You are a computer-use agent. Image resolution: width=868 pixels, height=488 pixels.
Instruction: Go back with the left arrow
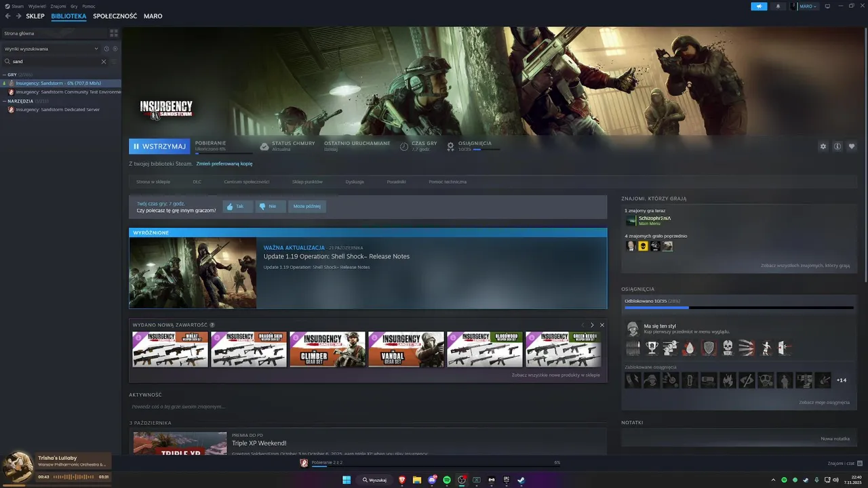tap(9, 16)
